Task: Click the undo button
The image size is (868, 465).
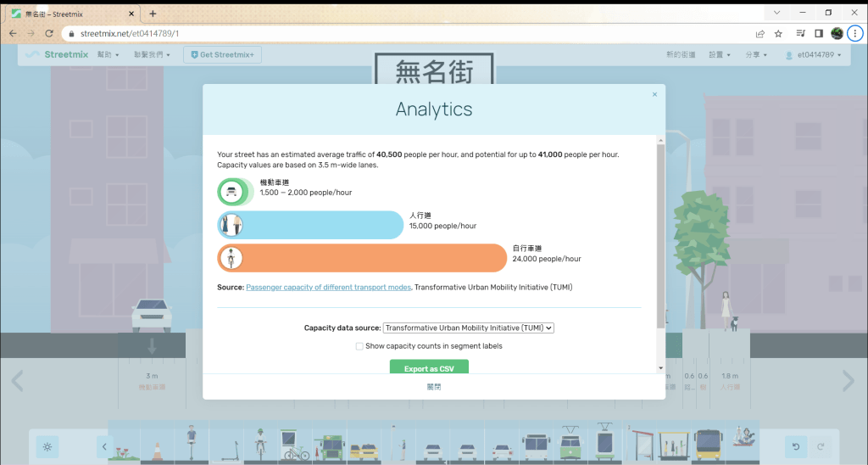Action: click(x=795, y=446)
